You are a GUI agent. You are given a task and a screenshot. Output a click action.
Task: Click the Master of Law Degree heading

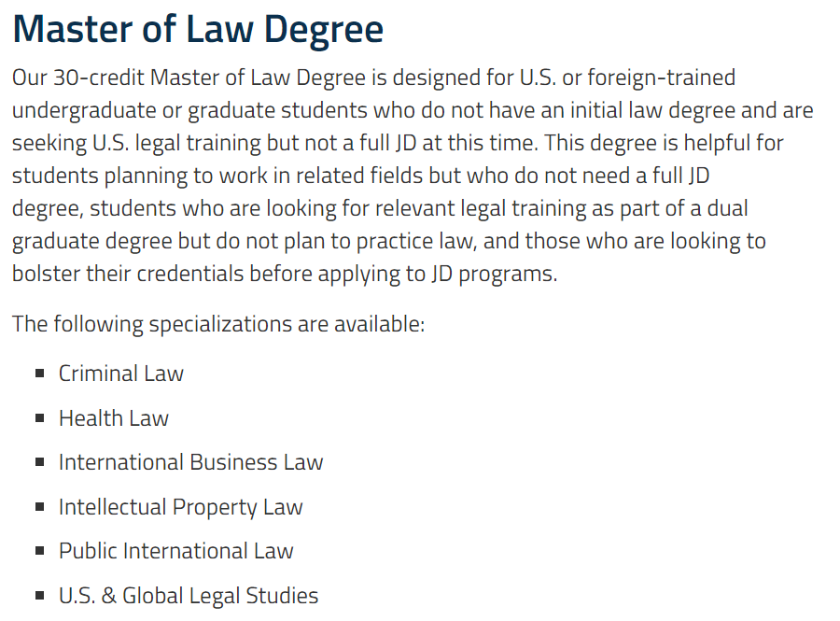click(198, 29)
